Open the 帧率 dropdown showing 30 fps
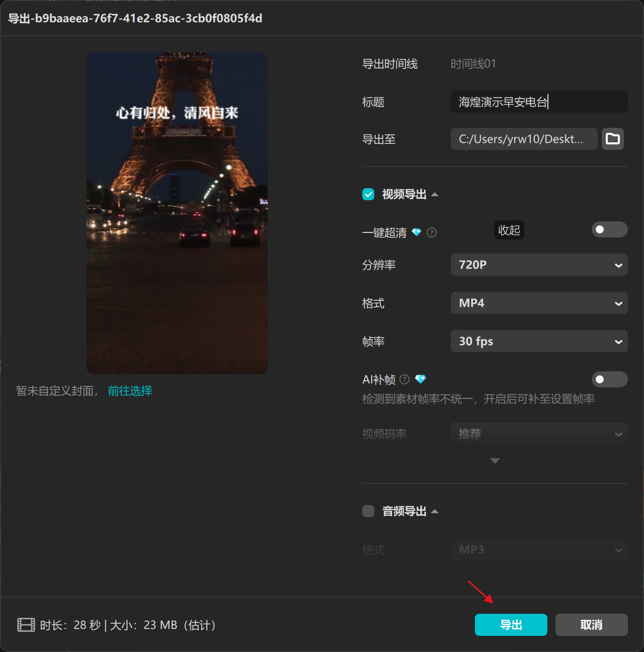 click(539, 341)
